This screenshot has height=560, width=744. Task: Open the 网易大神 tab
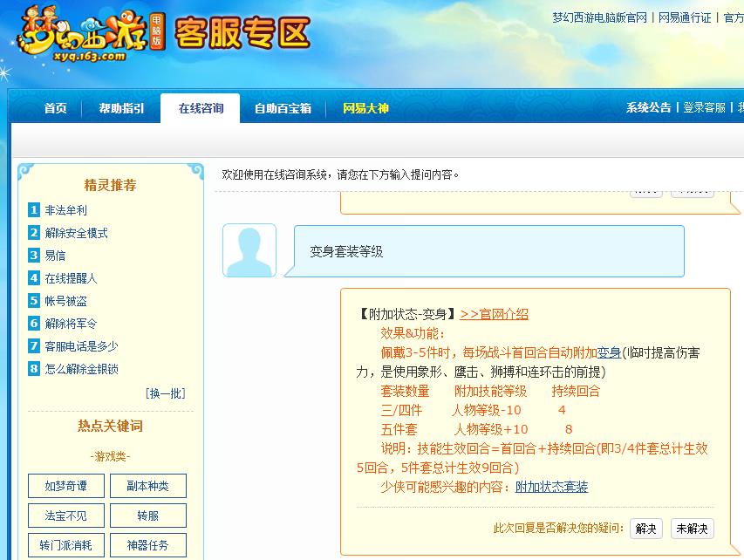pos(365,108)
